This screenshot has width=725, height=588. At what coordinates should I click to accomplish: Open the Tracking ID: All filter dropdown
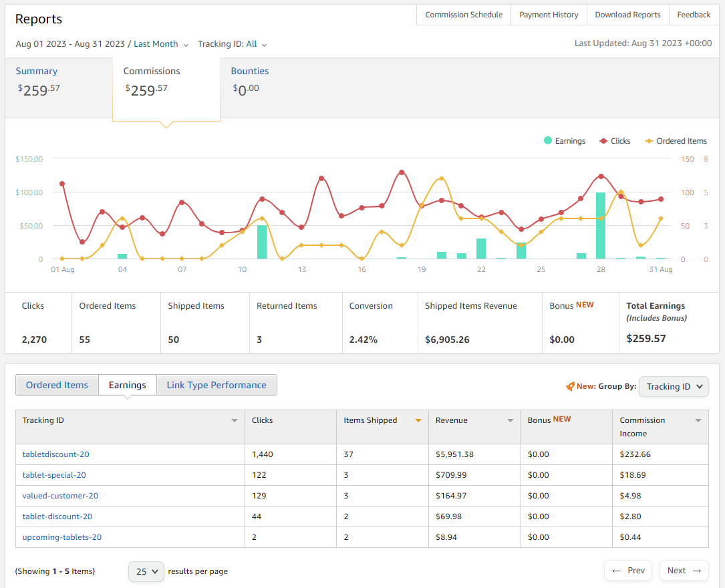232,44
